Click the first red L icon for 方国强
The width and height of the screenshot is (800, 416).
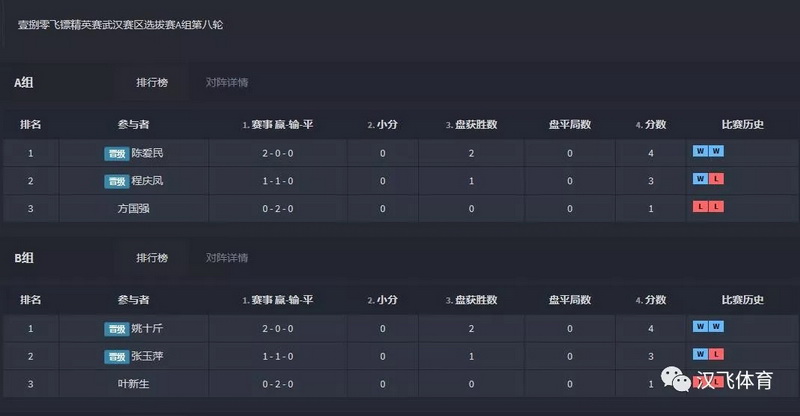click(x=700, y=206)
